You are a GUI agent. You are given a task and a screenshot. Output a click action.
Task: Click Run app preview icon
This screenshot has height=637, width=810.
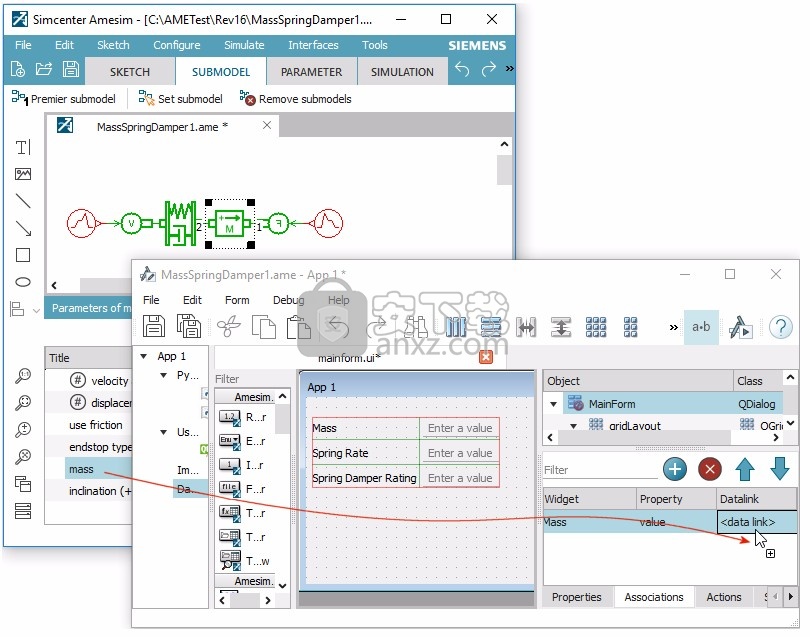740,327
